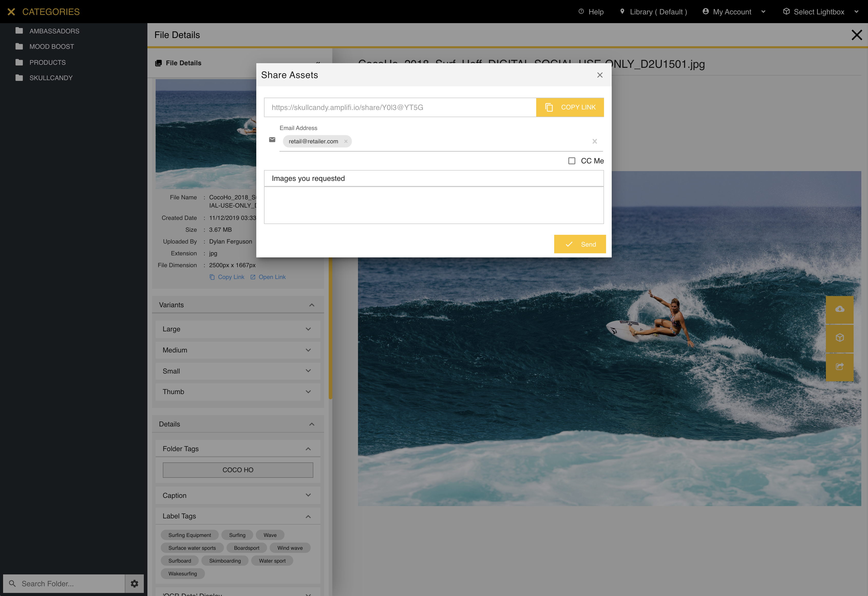Click the cloud download icon on the image
868x596 pixels.
(x=839, y=309)
